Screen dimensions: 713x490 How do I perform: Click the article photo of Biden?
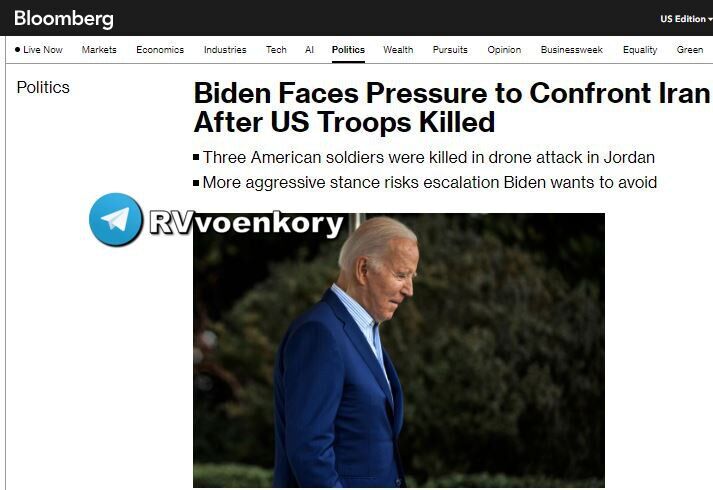(399, 350)
